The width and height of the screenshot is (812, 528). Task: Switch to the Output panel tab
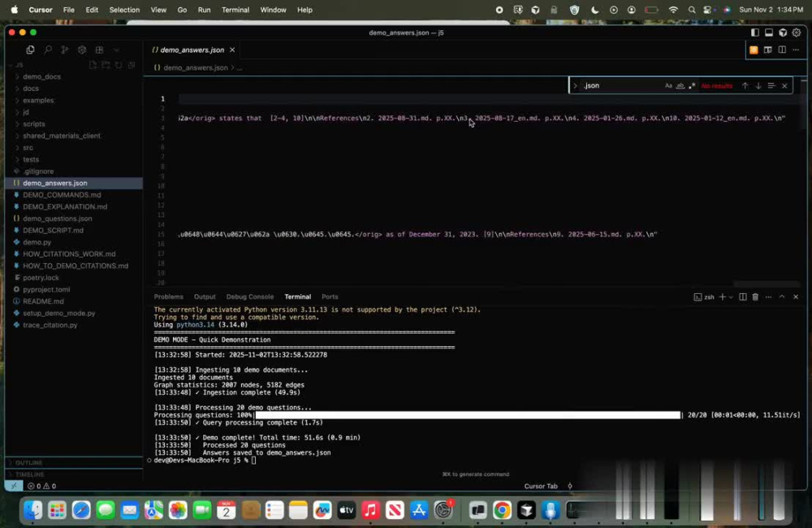click(205, 297)
